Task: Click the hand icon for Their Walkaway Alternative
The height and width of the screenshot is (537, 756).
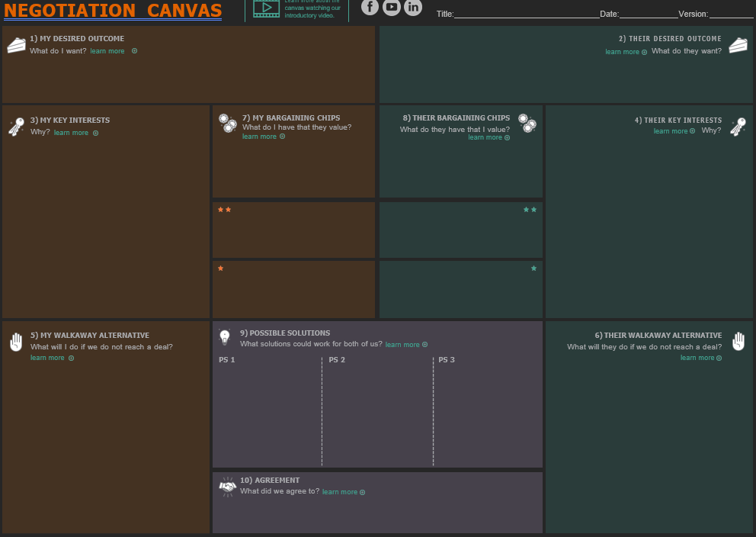Action: coord(738,341)
